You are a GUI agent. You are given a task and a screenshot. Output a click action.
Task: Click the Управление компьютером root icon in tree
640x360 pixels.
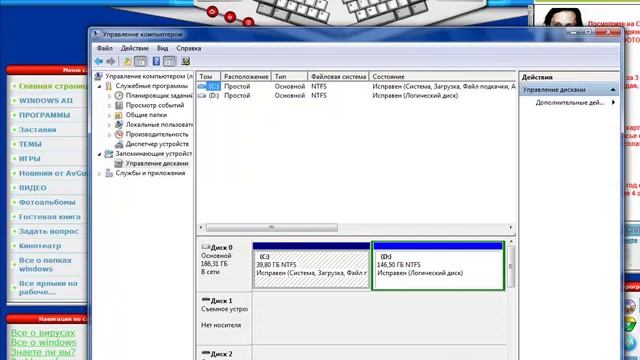98,76
